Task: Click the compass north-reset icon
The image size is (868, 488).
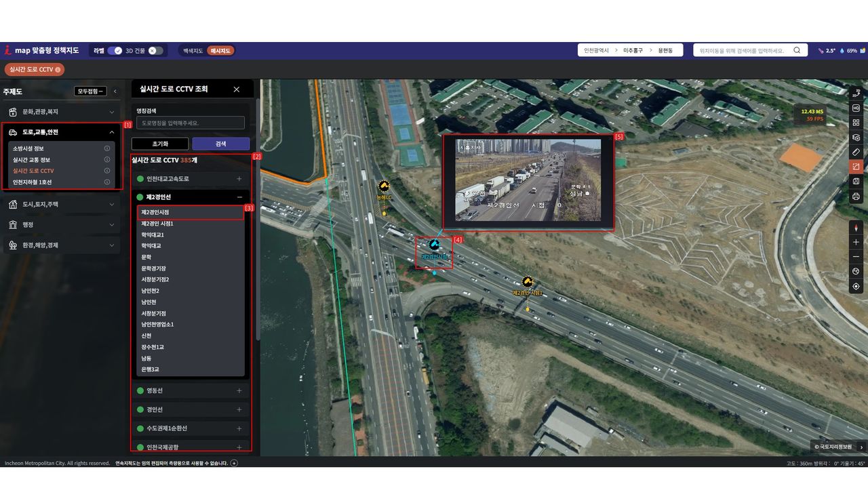Action: pos(856,228)
